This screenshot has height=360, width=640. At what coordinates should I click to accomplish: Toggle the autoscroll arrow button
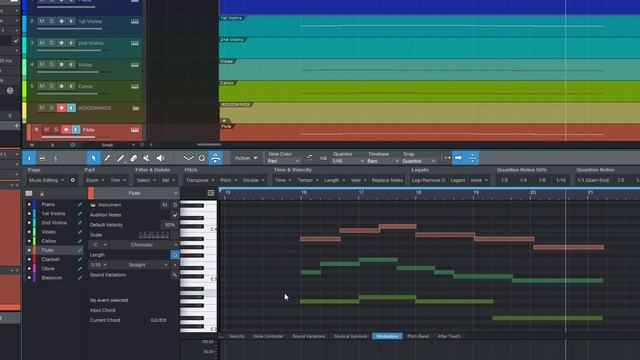click(458, 158)
